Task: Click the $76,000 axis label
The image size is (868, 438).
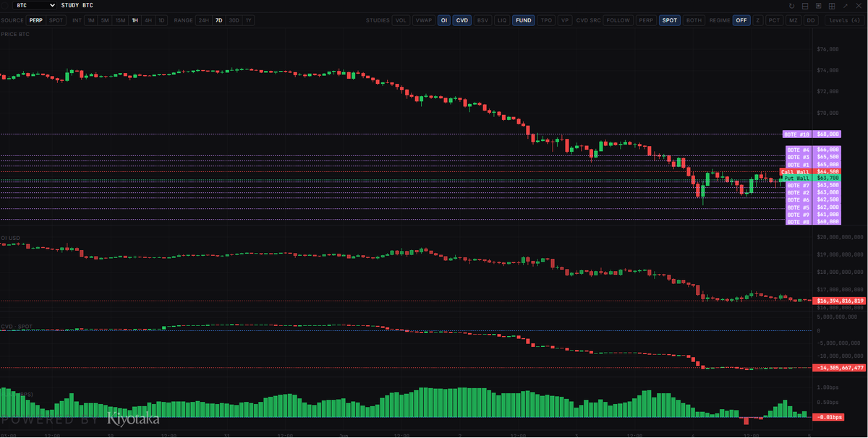Action: pos(827,49)
